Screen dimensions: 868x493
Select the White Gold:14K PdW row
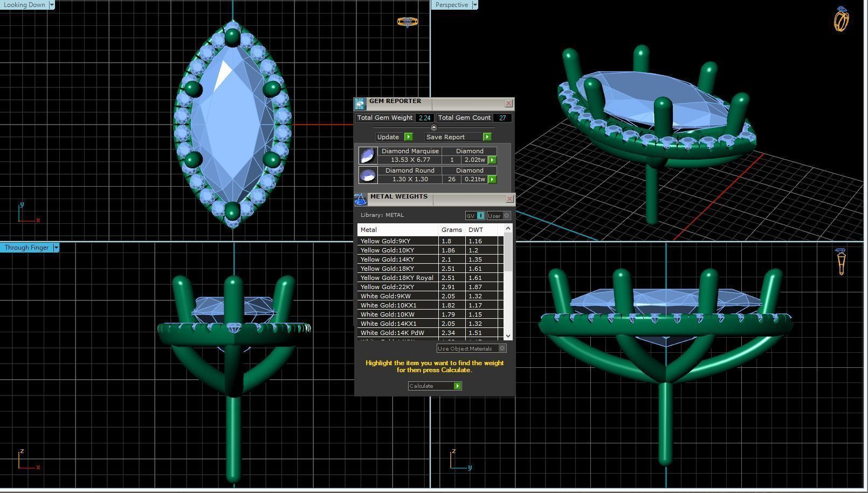(x=430, y=333)
